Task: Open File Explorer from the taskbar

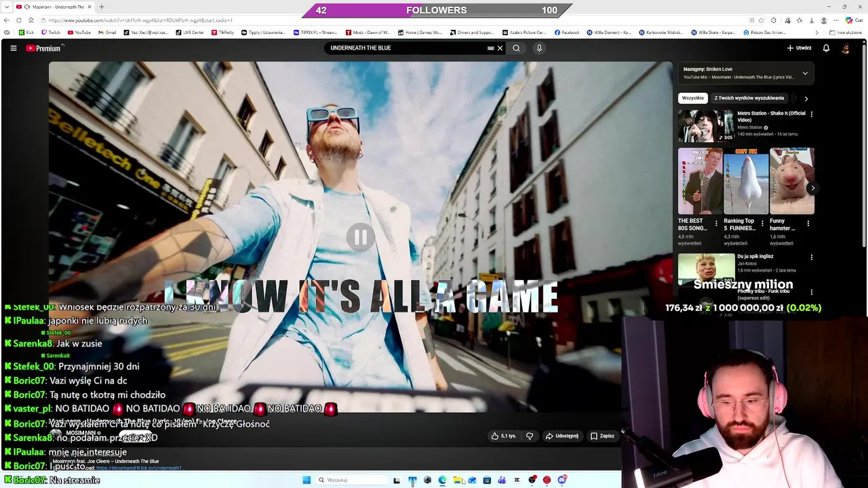Action: coord(457,480)
